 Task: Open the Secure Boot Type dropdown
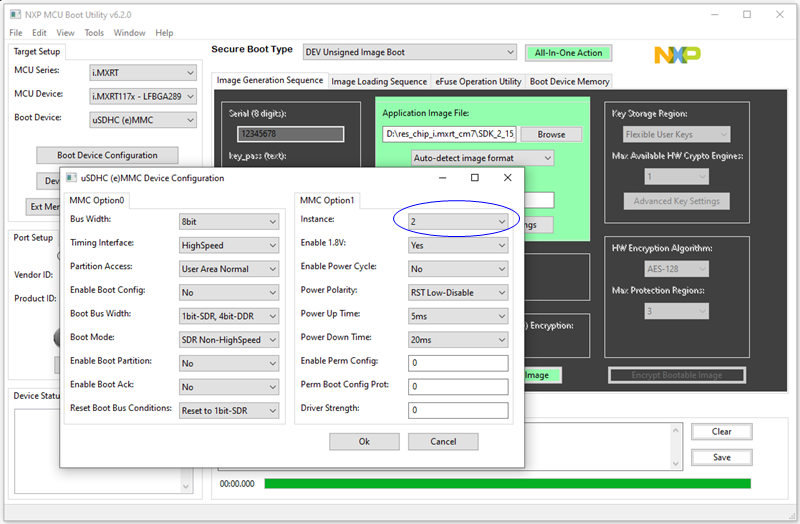tap(410, 52)
